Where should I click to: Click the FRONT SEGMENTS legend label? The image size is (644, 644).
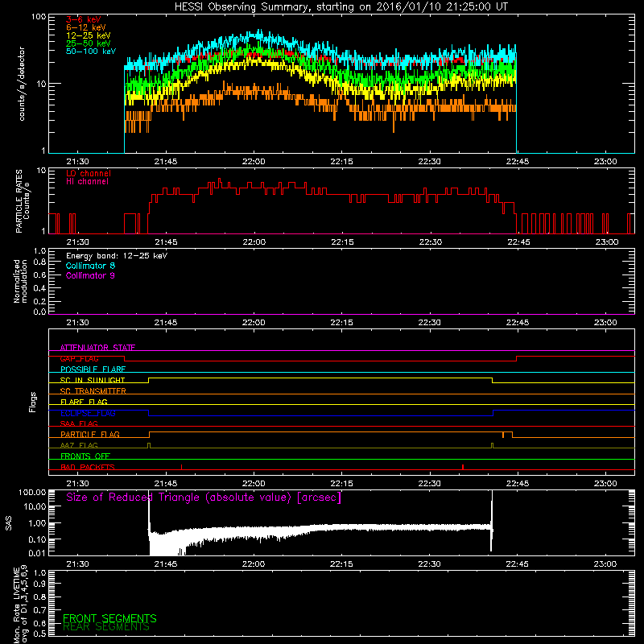click(x=109, y=618)
